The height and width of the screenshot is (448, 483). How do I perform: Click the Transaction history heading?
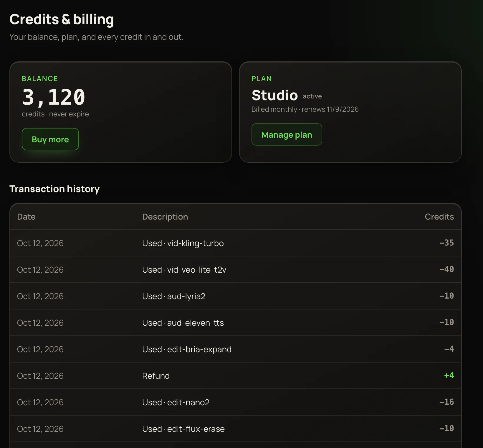point(54,189)
